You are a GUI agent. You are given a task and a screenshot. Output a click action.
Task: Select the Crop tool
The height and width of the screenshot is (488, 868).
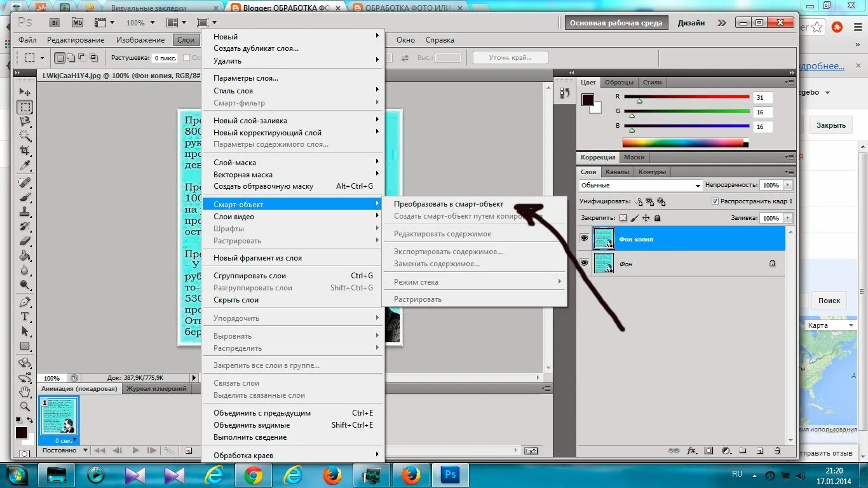25,151
